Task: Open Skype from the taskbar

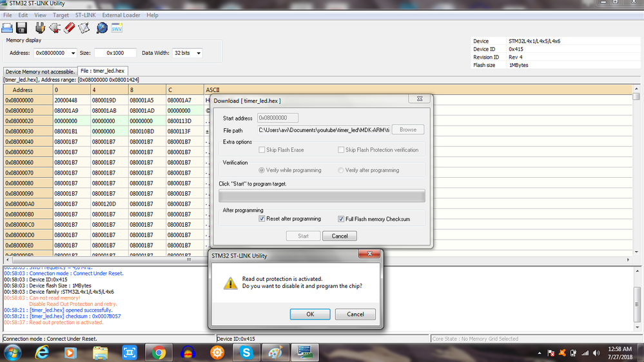Action: pos(246,352)
